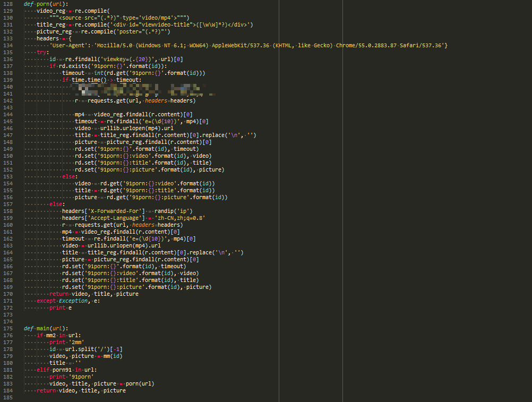Screen dimensions: 532x402
Task: Click the 'Accept-Language' header line
Action: pyautogui.click(x=134, y=218)
